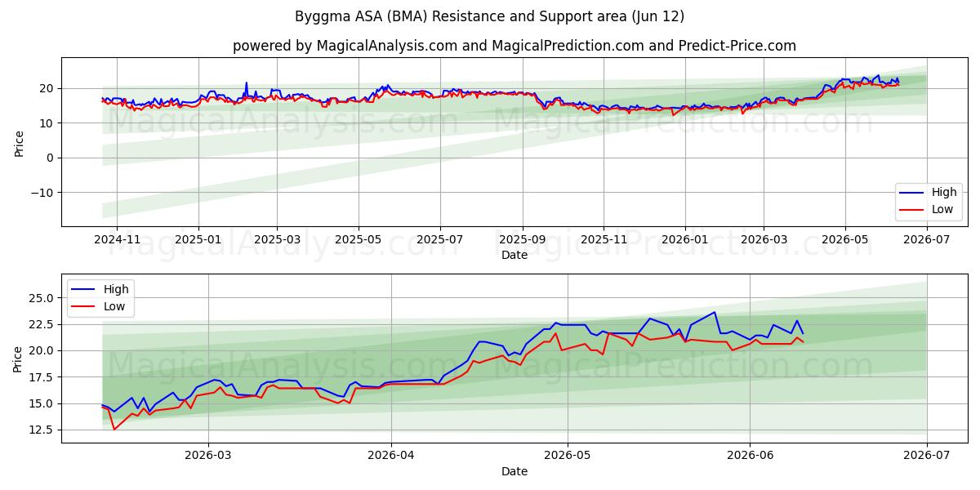Click the '2025-05' date tick label

[x=358, y=239]
